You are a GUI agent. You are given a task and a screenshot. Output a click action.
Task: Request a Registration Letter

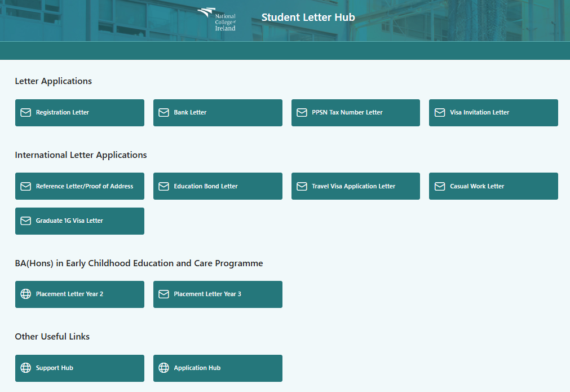79,113
